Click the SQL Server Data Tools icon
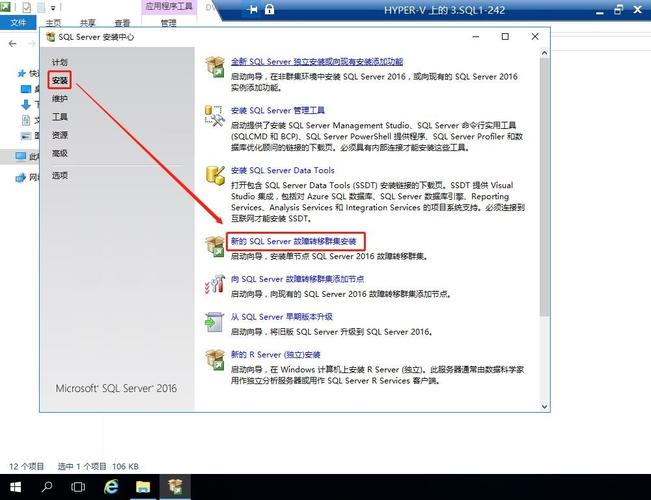651x500 pixels. (x=215, y=175)
